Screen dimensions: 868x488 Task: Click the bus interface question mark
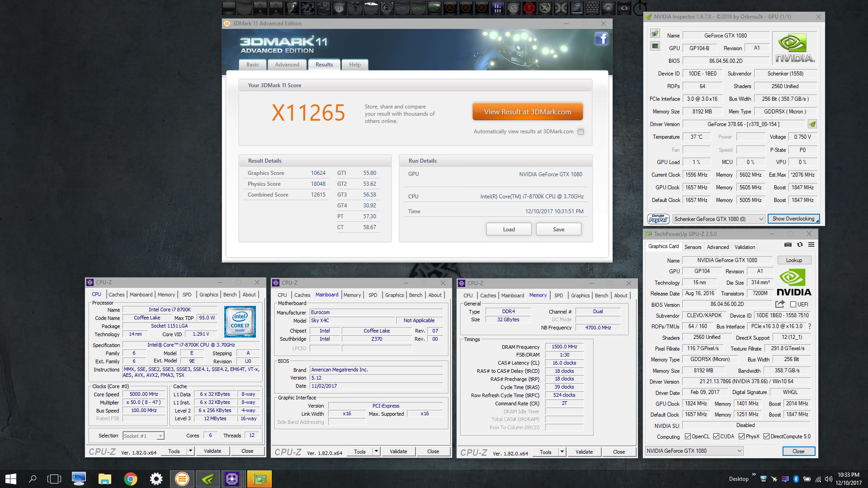click(x=810, y=326)
